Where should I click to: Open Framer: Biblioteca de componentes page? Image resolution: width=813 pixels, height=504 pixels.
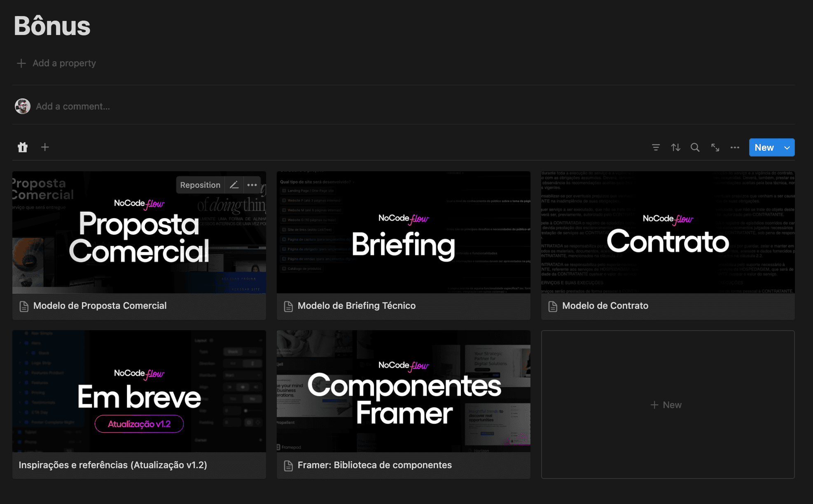tap(374, 465)
